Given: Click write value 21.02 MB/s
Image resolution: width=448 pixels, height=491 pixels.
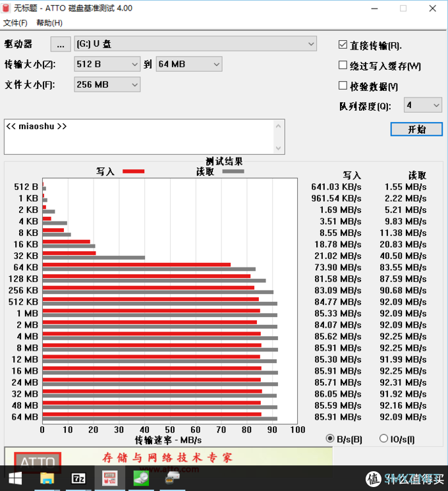Looking at the screenshot, I should (x=338, y=256).
